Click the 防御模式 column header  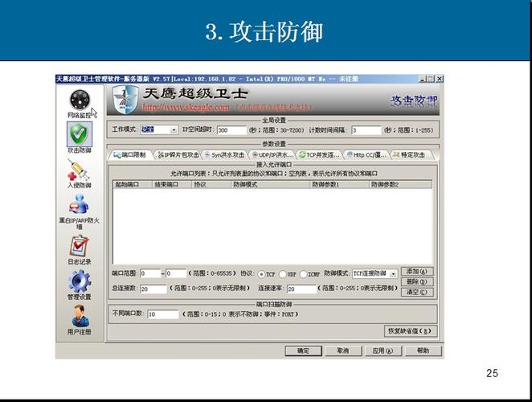click(x=270, y=184)
